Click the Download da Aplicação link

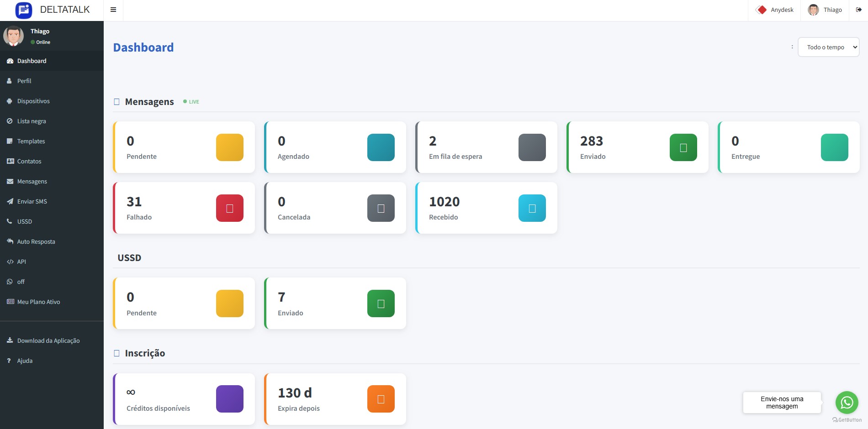pyautogui.click(x=48, y=340)
